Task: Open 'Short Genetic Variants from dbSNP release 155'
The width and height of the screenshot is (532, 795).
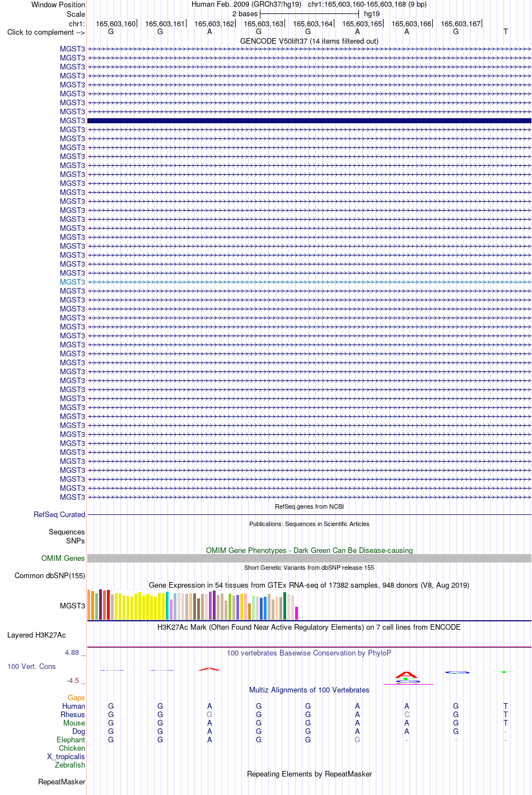Action: coord(309,568)
